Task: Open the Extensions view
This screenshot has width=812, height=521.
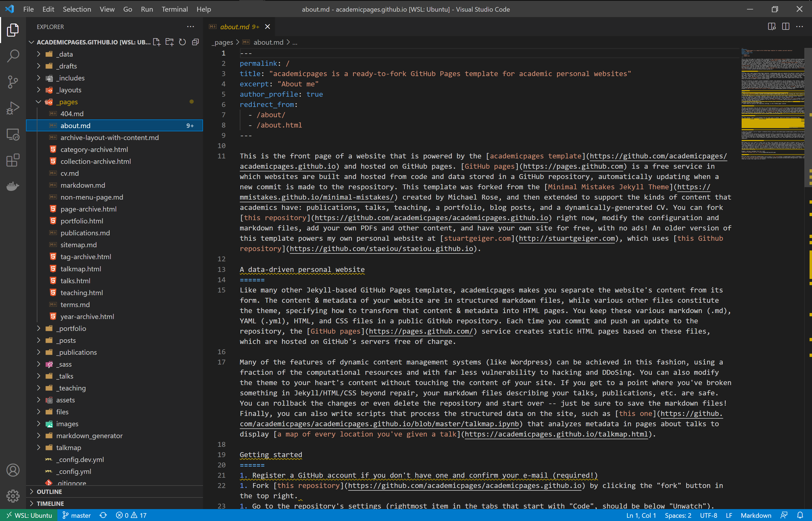Action: 13,160
